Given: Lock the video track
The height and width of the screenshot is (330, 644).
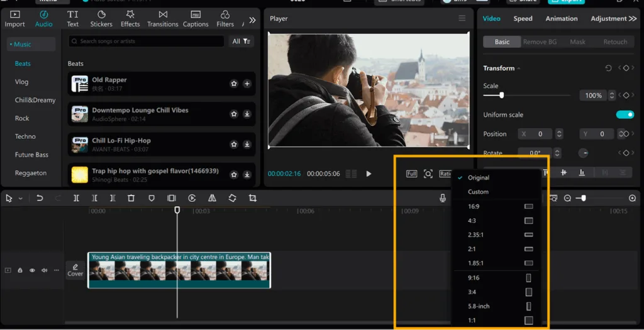Looking at the screenshot, I should click(19, 270).
